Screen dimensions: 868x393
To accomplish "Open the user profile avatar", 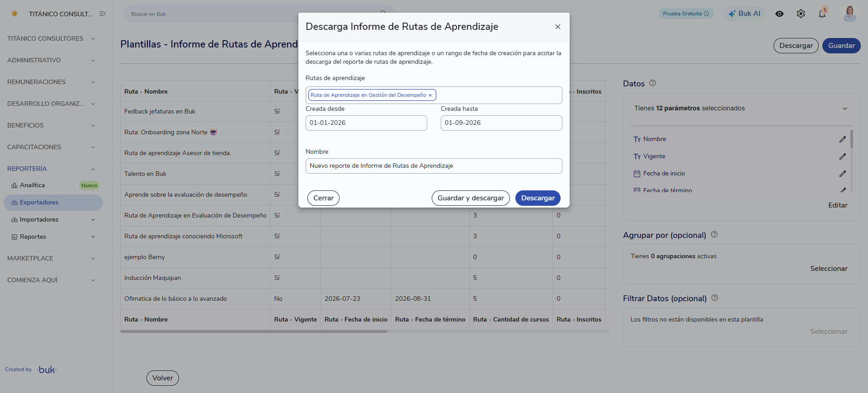I will tap(850, 14).
